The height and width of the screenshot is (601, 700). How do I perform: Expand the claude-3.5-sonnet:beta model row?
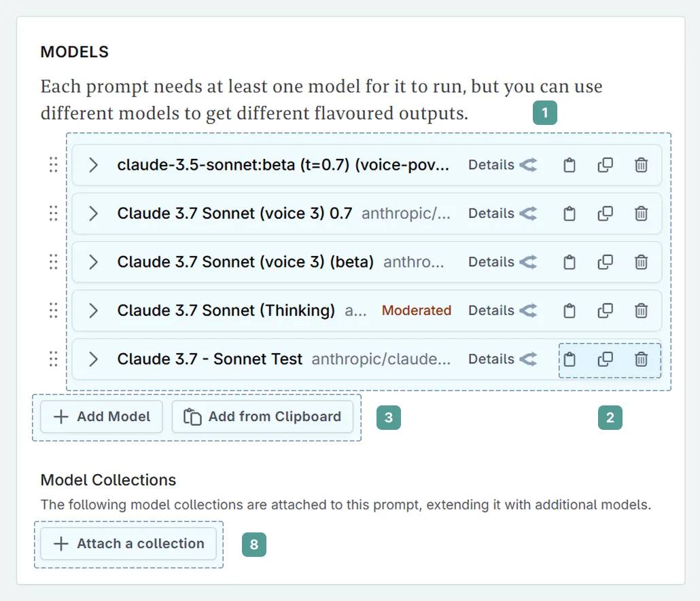93,164
